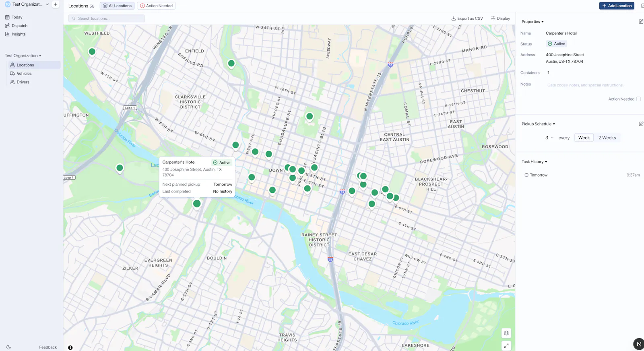Click the location marker near Enfield Rd
Image resolution: width=644 pixels, height=351 pixels.
[231, 64]
